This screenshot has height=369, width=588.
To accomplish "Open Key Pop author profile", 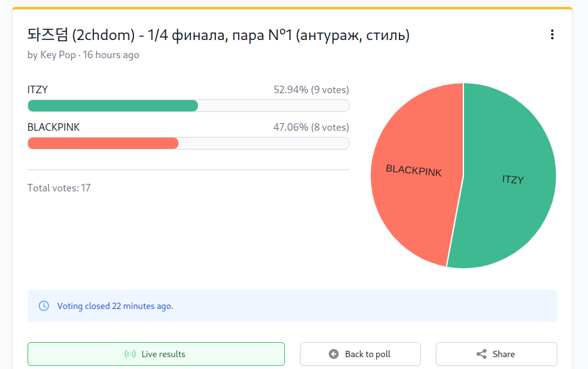I will coord(58,54).
